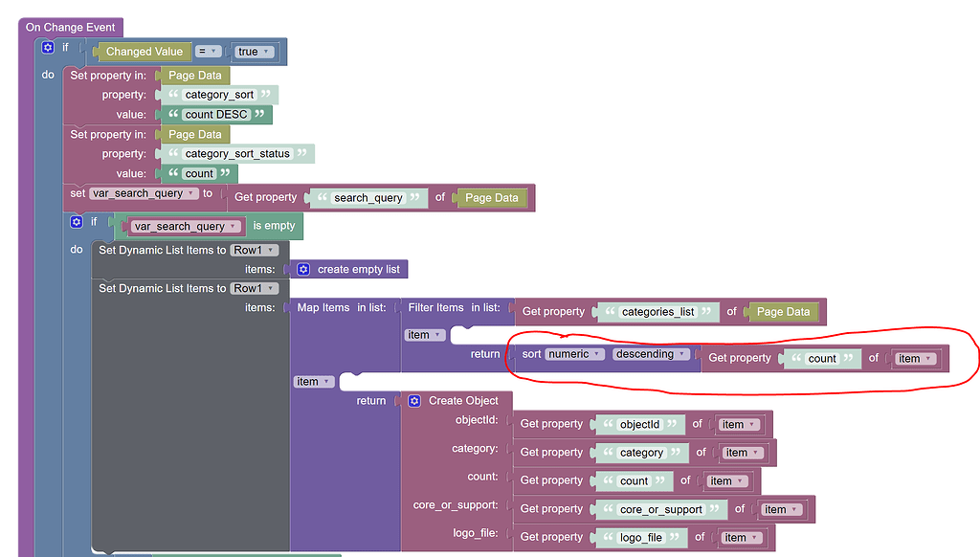The width and height of the screenshot is (980, 557).
Task: Open the item dropdown in the Filter Items block
Action: point(424,334)
